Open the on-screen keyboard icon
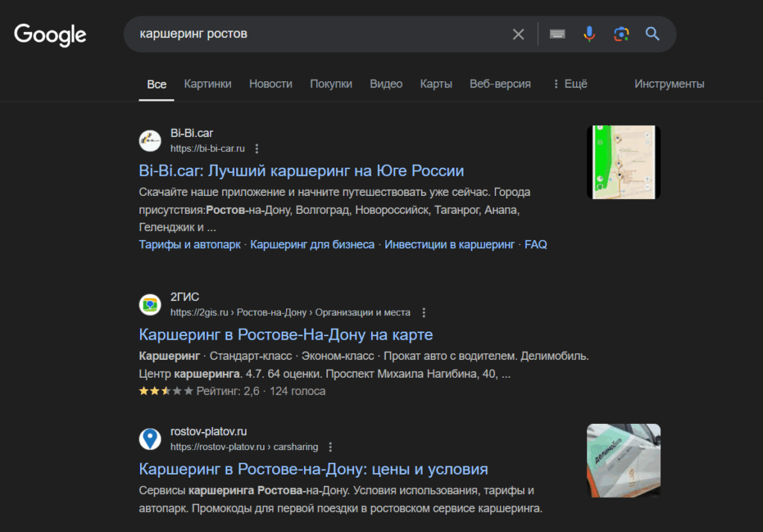This screenshot has width=763, height=532. tap(557, 34)
